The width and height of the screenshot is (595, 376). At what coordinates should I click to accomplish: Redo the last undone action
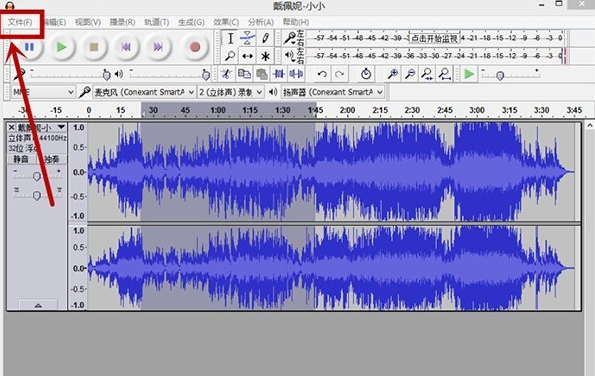coord(339,74)
